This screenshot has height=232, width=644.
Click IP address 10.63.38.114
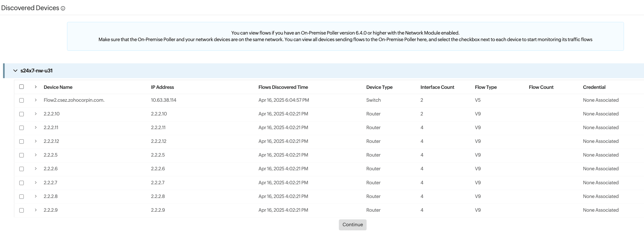tap(163, 100)
